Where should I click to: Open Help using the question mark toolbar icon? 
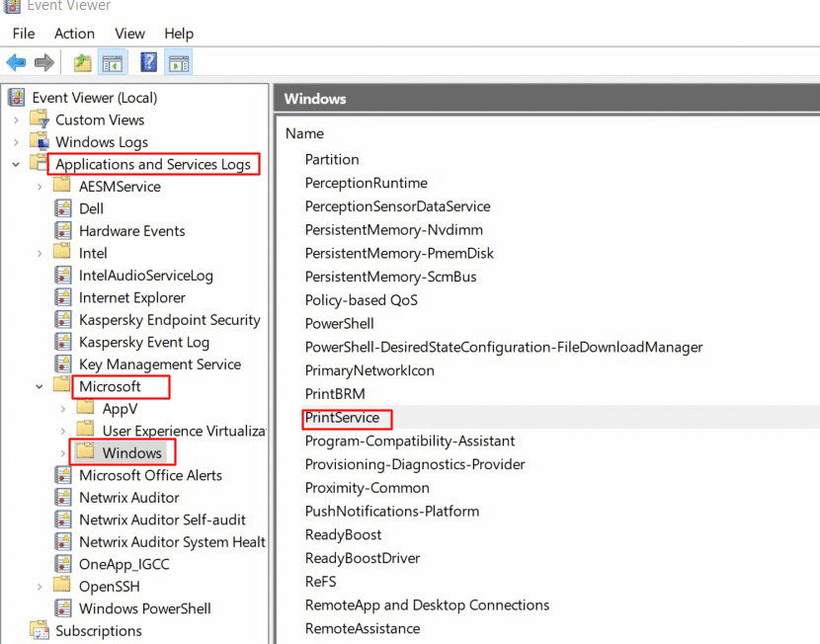click(x=148, y=61)
